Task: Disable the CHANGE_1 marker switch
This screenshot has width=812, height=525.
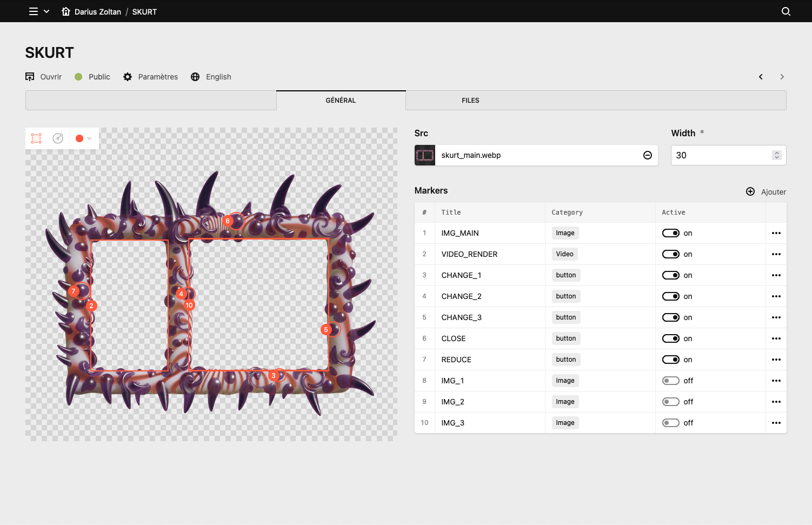Action: click(x=671, y=275)
